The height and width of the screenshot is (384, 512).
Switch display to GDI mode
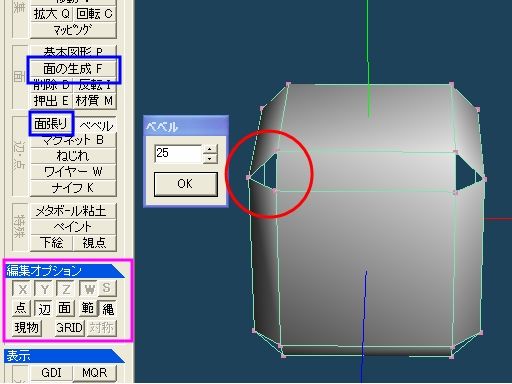[51, 373]
